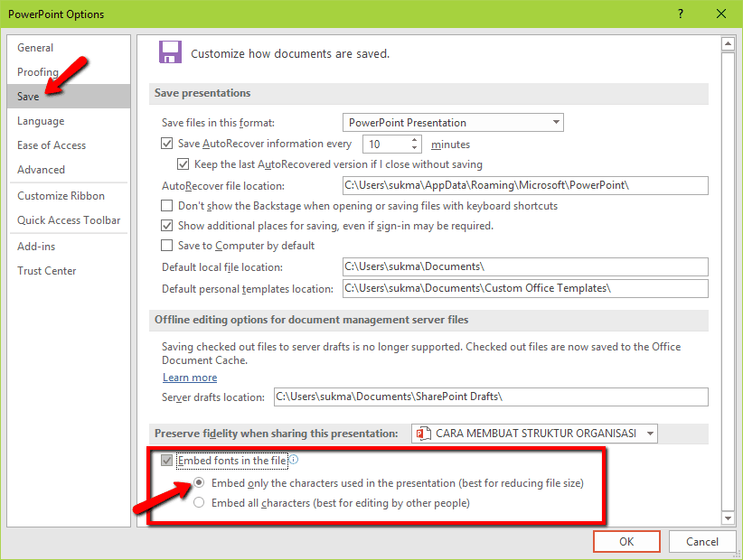Screen dimensions: 743x560
Task: Increase AutoRecover minutes with up arrow
Action: click(414, 140)
